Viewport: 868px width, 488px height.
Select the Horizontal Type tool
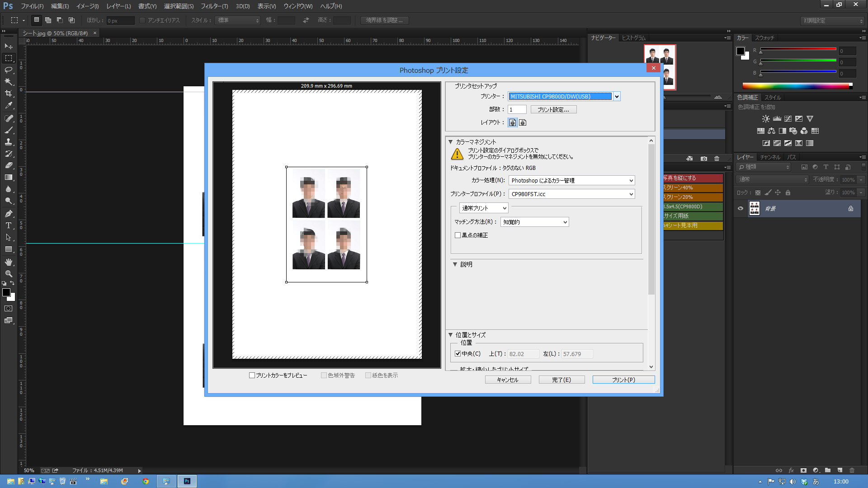pyautogui.click(x=9, y=225)
